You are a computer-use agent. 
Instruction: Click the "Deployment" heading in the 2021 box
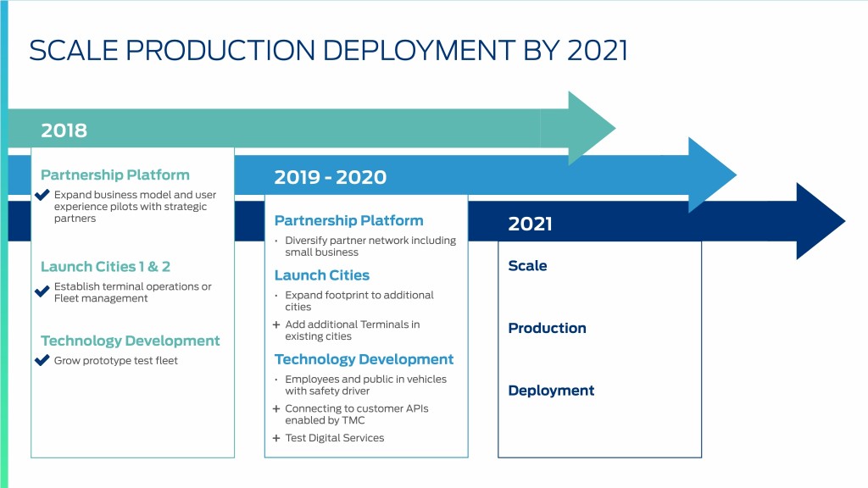point(551,391)
